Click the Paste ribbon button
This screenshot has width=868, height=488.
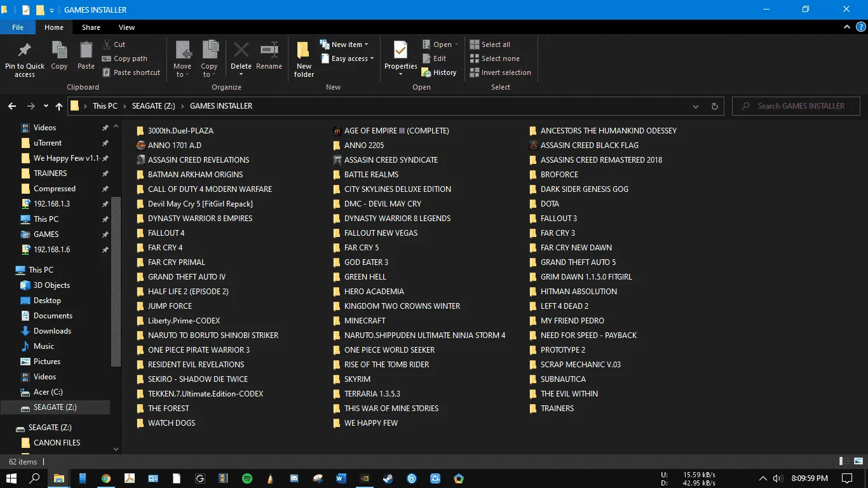point(86,55)
